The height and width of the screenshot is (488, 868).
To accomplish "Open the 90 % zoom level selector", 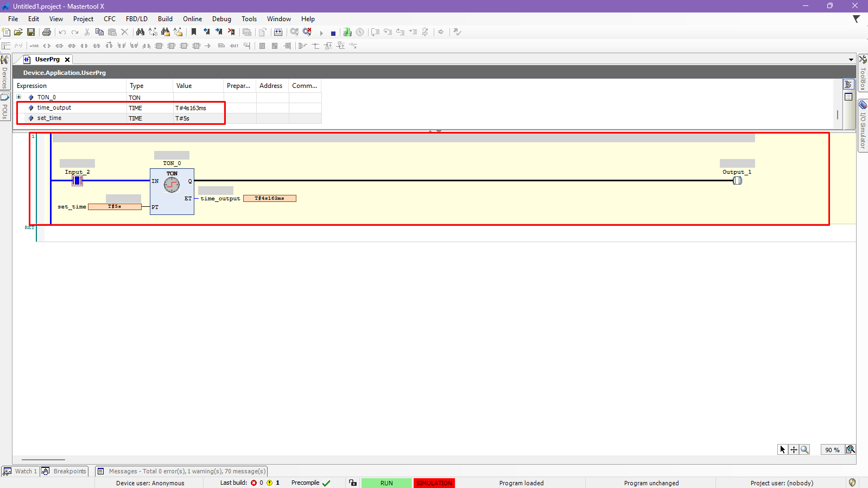I will (x=832, y=449).
